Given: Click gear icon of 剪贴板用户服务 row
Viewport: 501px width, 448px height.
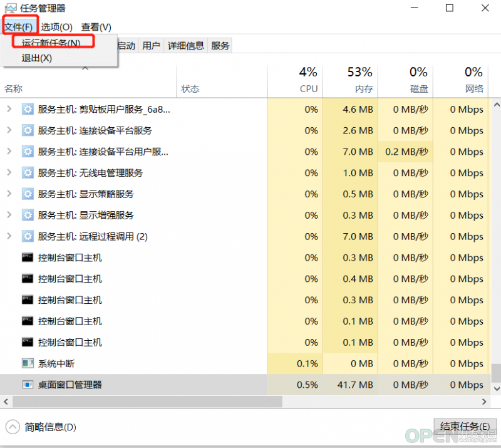Looking at the screenshot, I should 28,110.
